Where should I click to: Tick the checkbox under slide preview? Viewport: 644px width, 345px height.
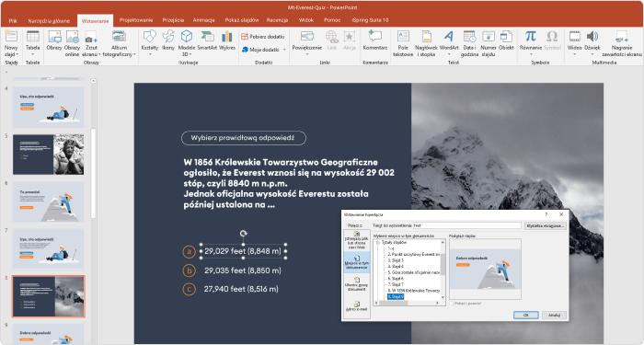(x=452, y=303)
